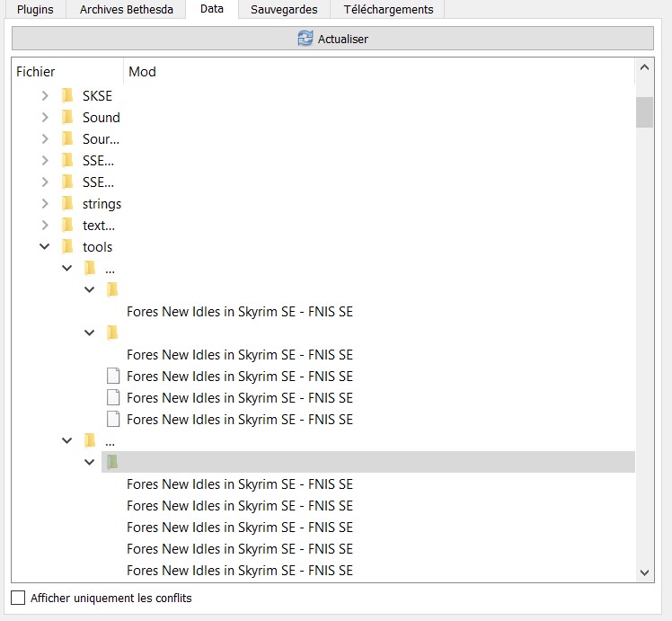Select the SKSE folder icon
The height and width of the screenshot is (621, 672).
67,95
